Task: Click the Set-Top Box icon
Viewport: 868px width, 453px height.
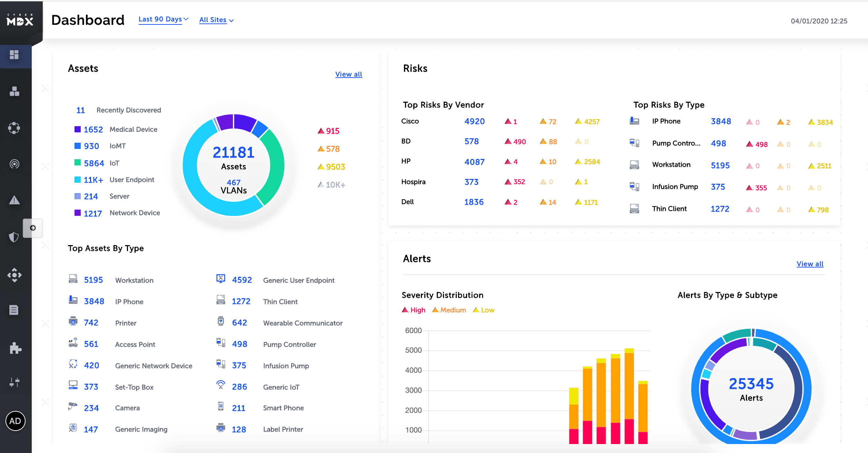Action: click(73, 385)
